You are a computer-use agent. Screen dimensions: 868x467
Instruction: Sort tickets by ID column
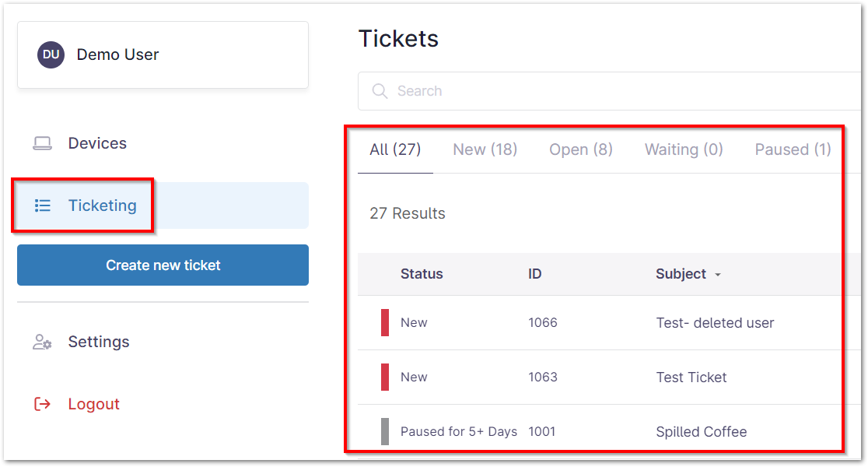coord(536,274)
